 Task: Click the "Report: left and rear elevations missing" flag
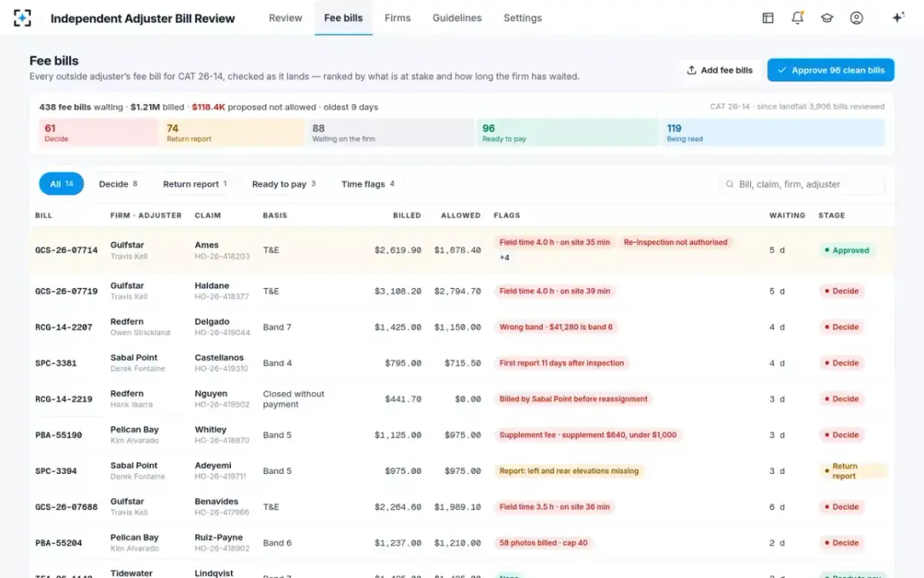[569, 471]
